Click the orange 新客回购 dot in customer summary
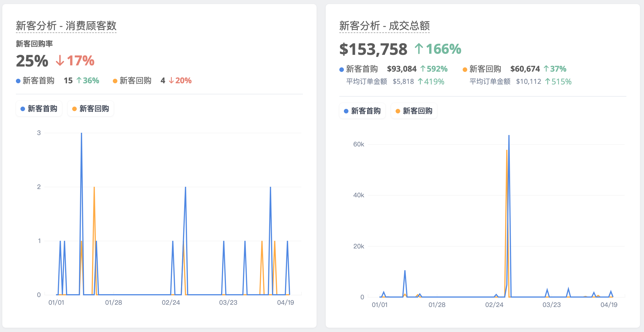 (x=115, y=81)
